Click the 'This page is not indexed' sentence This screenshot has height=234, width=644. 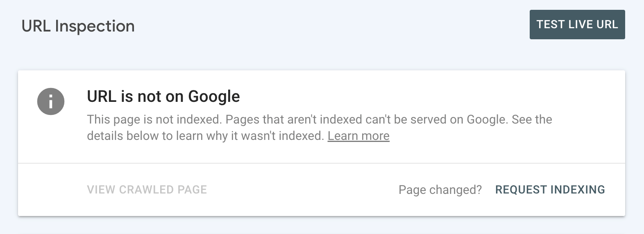[154, 119]
